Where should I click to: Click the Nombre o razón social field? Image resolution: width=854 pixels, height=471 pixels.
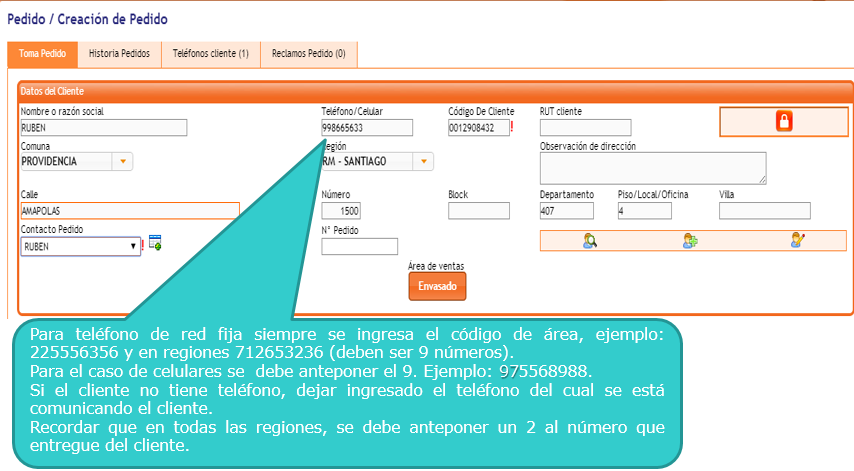103,128
